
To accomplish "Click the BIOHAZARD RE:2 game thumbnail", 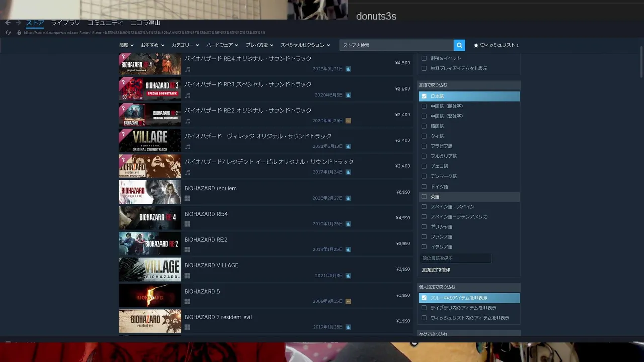I will (149, 244).
